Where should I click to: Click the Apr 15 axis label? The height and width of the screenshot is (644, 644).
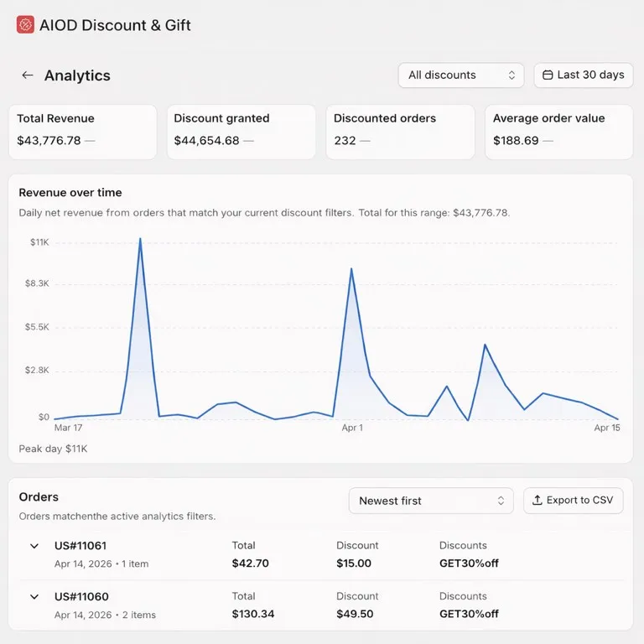(x=606, y=428)
